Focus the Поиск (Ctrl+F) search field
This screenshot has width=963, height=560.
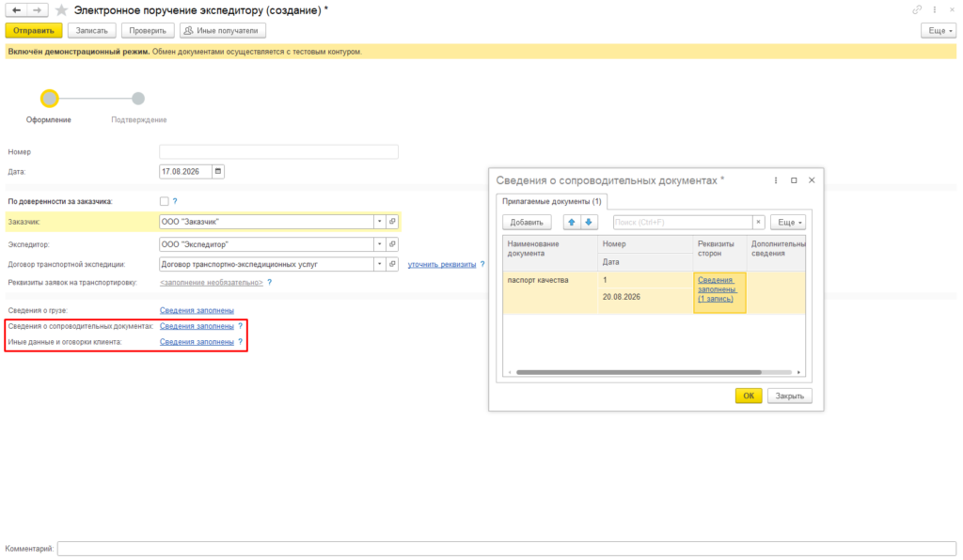683,222
